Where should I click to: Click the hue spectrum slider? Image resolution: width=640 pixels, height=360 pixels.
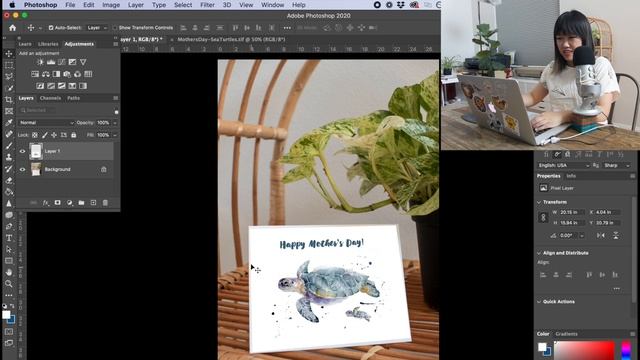pyautogui.click(x=626, y=351)
